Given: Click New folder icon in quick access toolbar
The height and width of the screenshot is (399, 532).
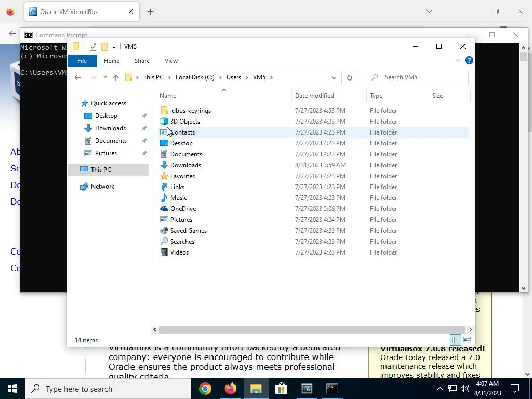Looking at the screenshot, I should 104,46.
